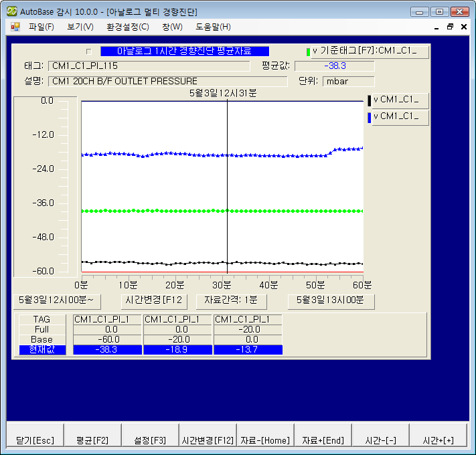Screen dimensions: 476x455
Task: Click the Base row header cell
Action: point(42,339)
